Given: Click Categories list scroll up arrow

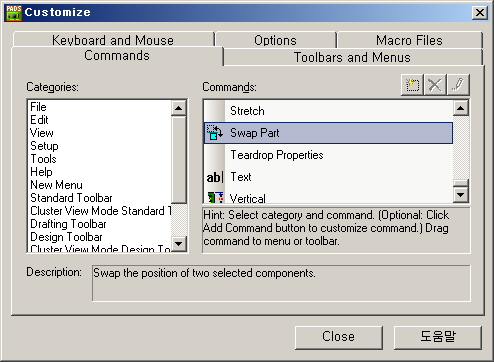Looking at the screenshot, I should click(179, 108).
